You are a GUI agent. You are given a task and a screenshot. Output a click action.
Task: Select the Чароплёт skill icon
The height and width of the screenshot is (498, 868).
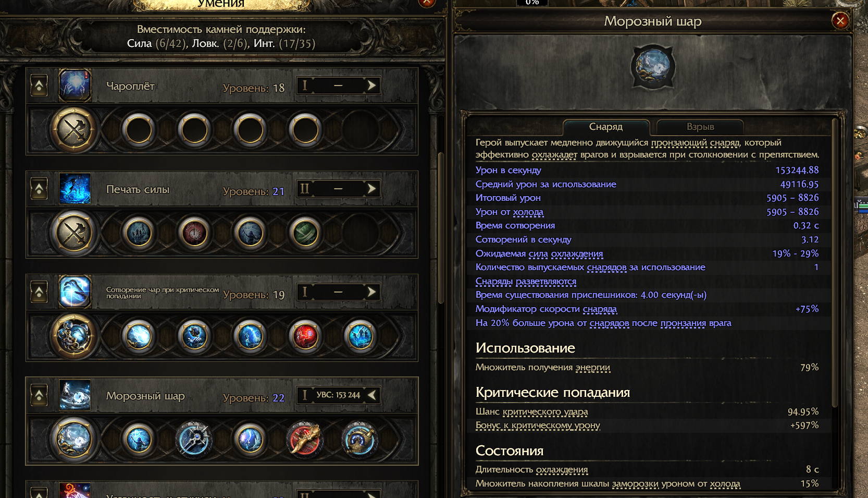pyautogui.click(x=75, y=85)
